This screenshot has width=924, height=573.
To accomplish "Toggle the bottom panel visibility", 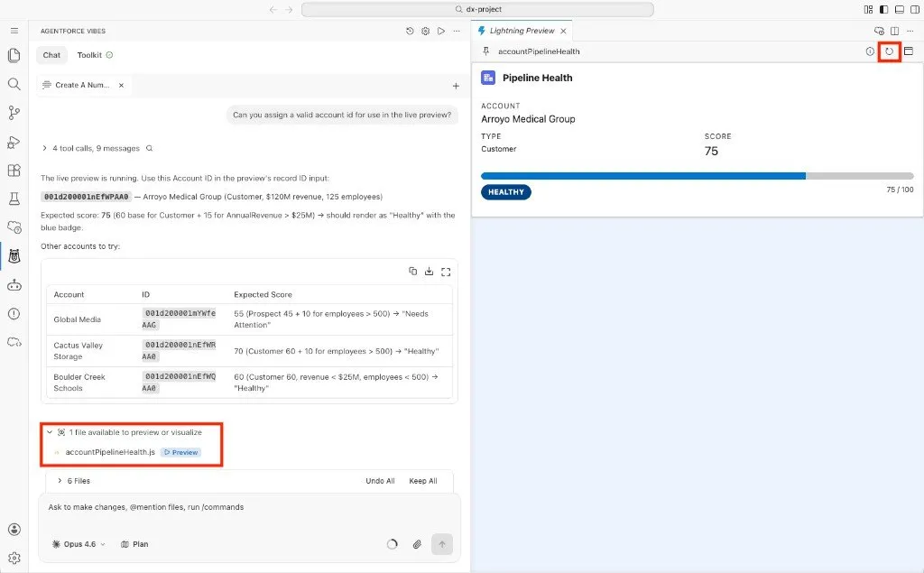I will [x=900, y=9].
